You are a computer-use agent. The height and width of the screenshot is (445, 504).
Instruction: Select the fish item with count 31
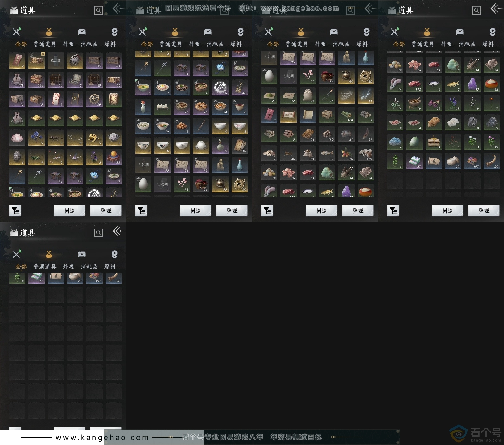pos(327,153)
